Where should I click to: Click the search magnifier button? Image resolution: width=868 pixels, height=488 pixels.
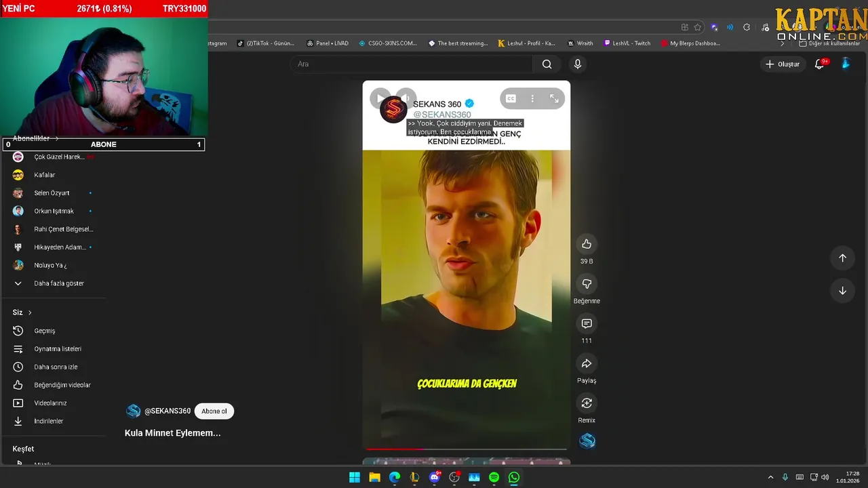547,64
